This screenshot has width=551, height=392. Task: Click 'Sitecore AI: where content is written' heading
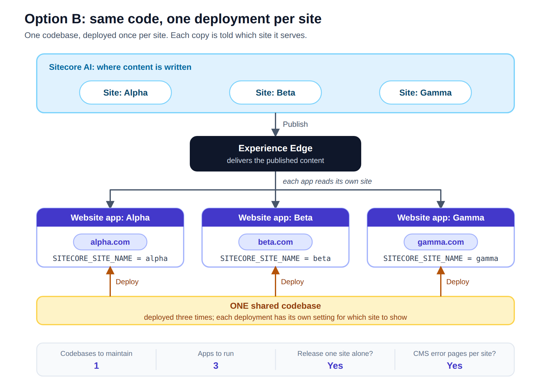coord(120,67)
